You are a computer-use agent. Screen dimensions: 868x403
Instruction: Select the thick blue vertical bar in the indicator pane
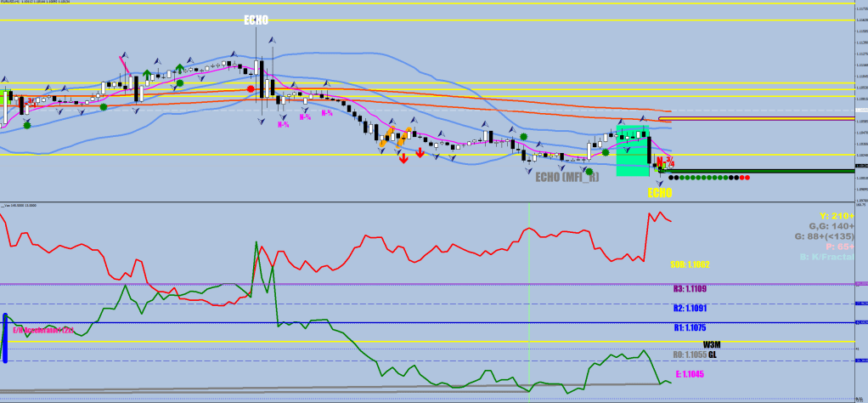(x=5, y=338)
